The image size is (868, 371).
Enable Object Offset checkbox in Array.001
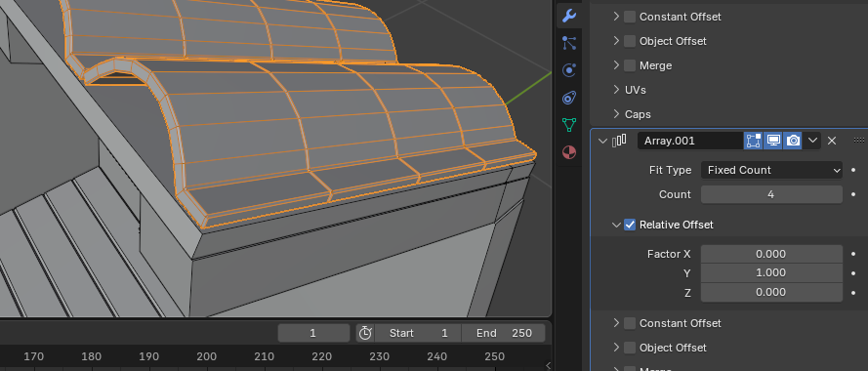pos(630,348)
